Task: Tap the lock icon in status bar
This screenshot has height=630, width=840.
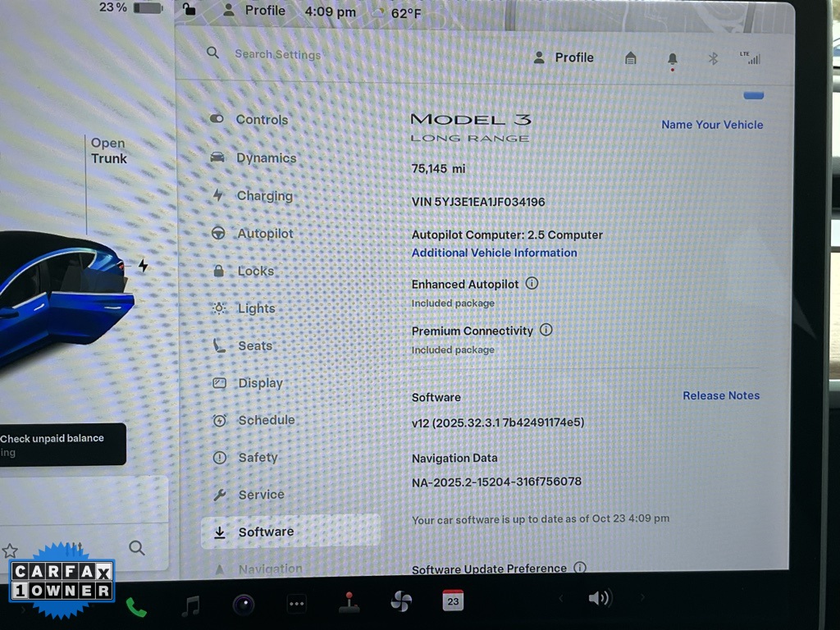Action: (x=189, y=10)
